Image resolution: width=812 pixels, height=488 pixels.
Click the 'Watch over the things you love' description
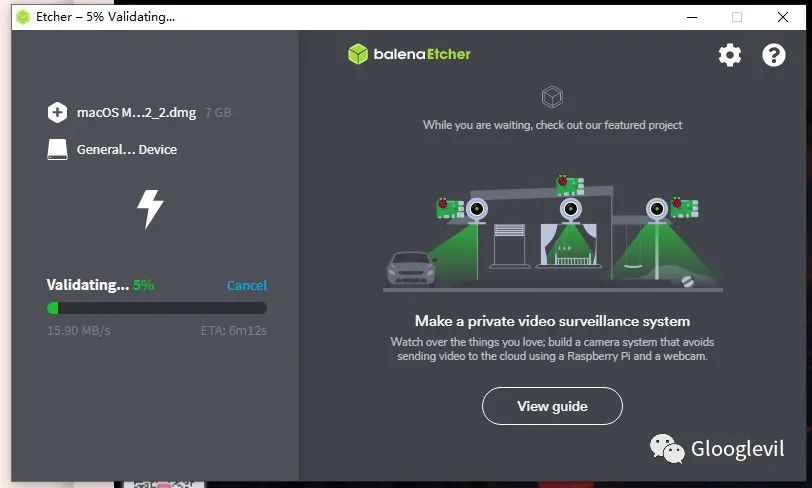pos(552,349)
